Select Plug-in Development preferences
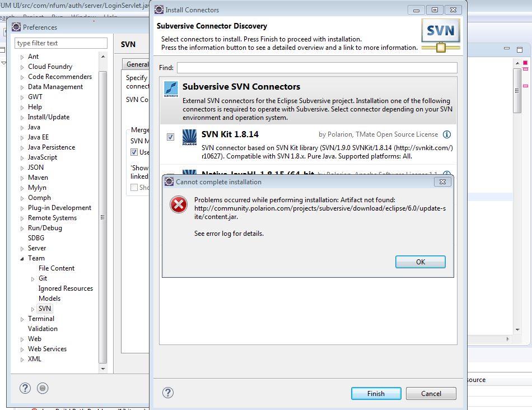 tap(60, 208)
